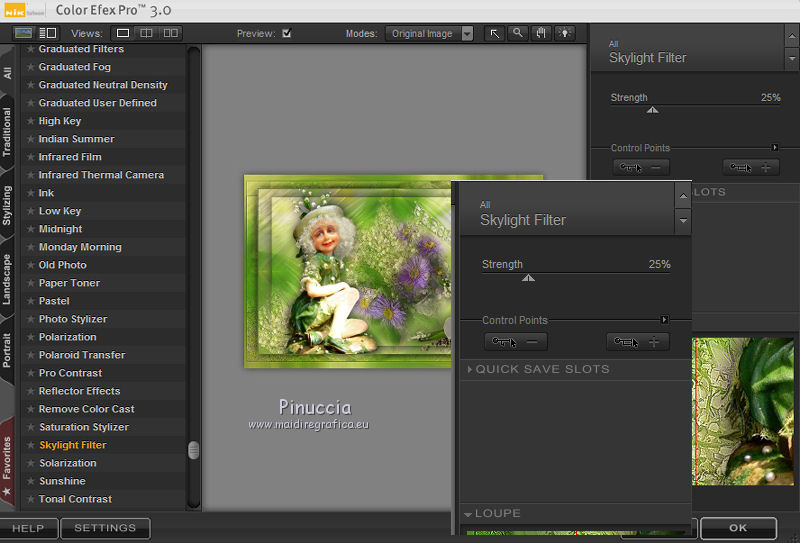Toggle the star next to Sunshine

pos(31,481)
